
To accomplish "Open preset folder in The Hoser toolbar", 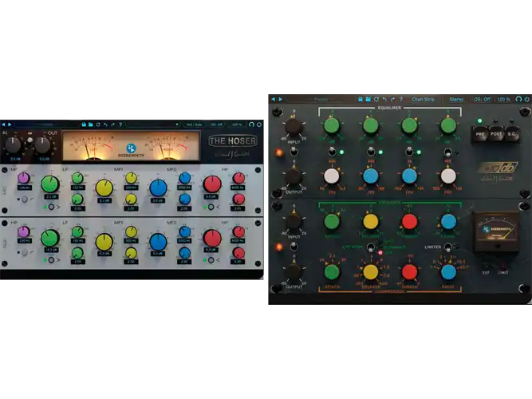I will pyautogui.click(x=91, y=124).
